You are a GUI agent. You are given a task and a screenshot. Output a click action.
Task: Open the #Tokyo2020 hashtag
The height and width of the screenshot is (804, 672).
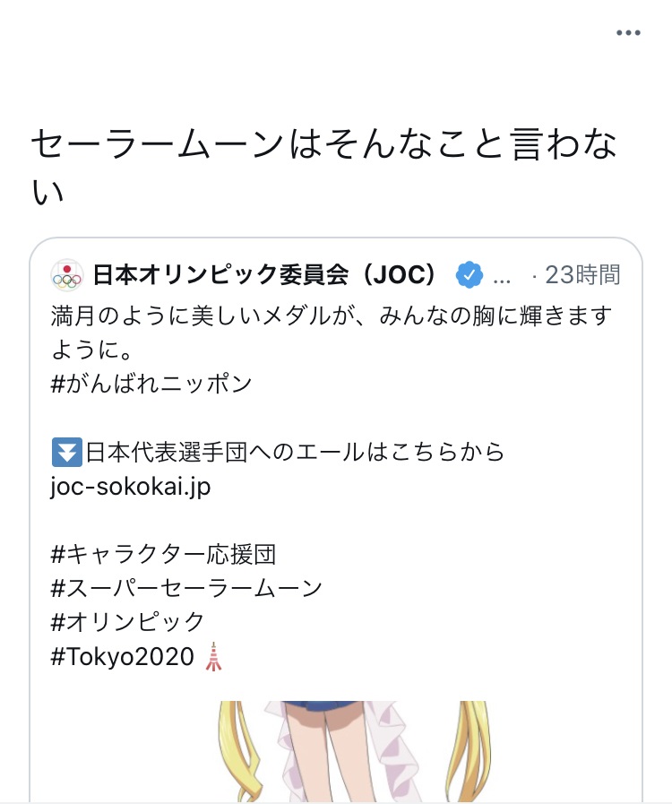123,656
